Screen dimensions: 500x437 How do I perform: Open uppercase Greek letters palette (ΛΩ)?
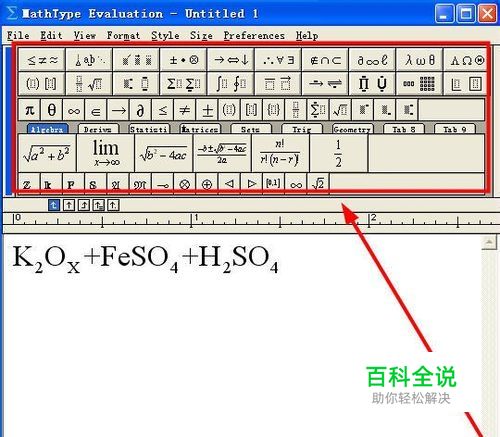pyautogui.click(x=466, y=60)
